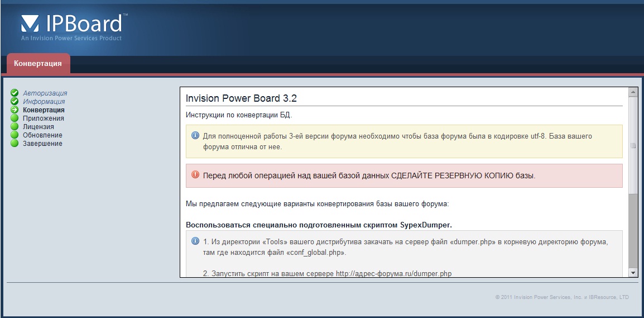This screenshot has height=318, width=644.
Task: Click the Invision Power Board 3.2 heading
Action: pyautogui.click(x=241, y=98)
